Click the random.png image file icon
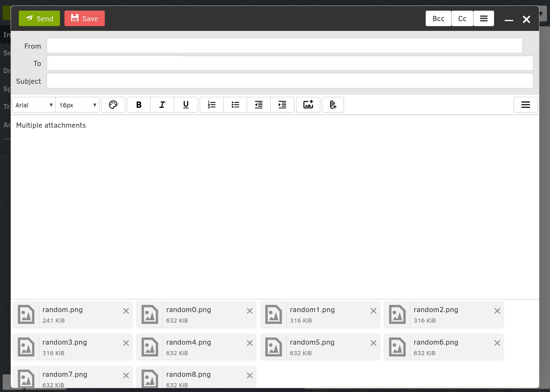The image size is (550, 392). (x=26, y=315)
